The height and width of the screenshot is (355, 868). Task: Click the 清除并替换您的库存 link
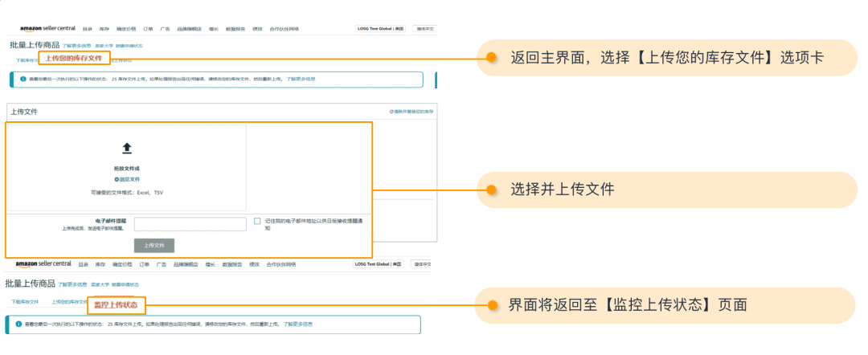(414, 112)
